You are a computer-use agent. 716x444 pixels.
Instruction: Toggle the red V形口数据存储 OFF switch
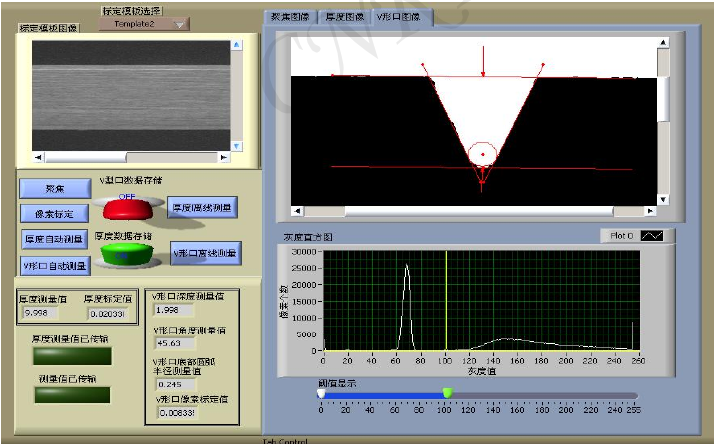pyautogui.click(x=127, y=209)
